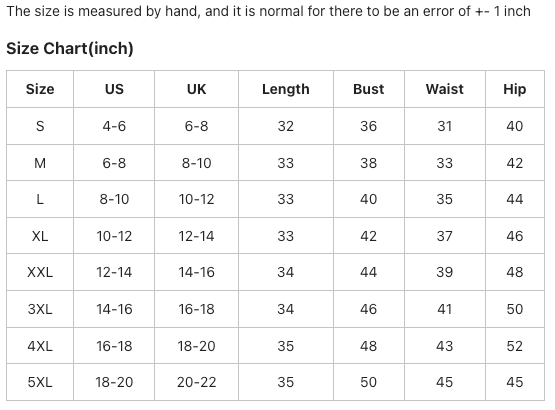Select the L waist value 35
This screenshot has width=555, height=410.
[445, 199]
